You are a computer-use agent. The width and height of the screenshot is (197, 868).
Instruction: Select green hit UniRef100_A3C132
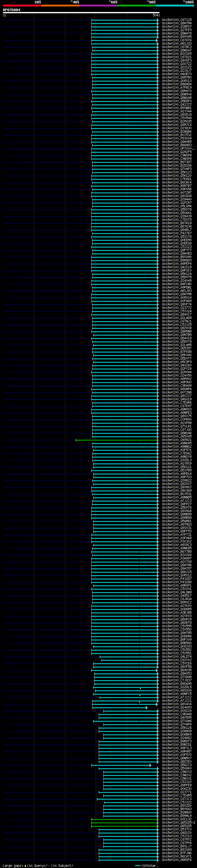(177, 819)
